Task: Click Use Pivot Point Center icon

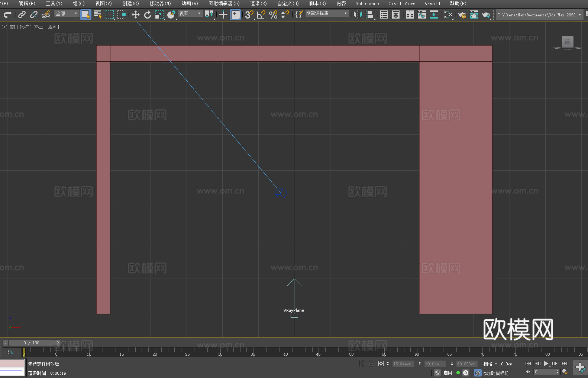Action: point(210,14)
